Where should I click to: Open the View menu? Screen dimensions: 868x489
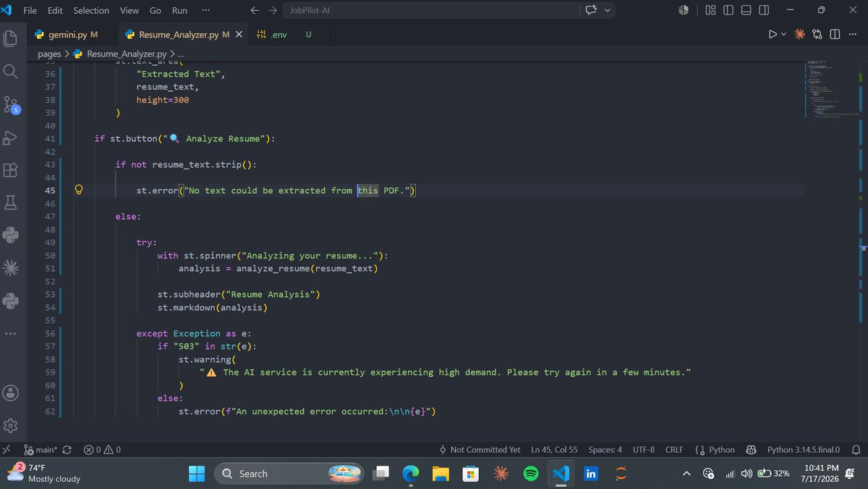(129, 10)
